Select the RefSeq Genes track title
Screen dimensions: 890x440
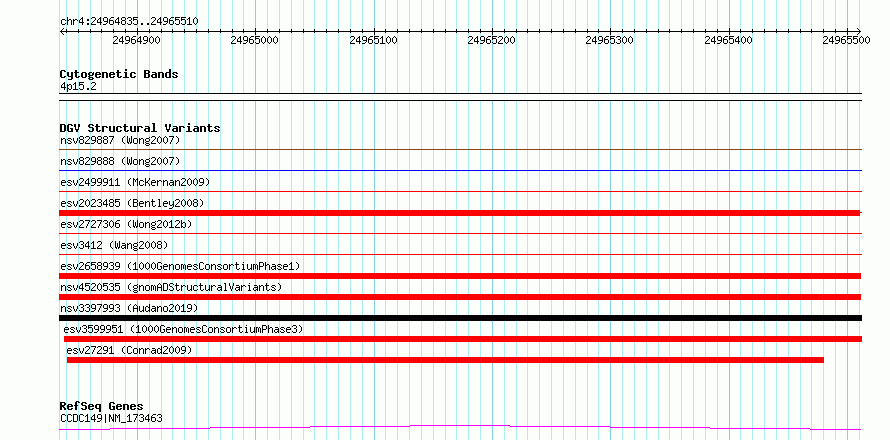click(x=102, y=407)
